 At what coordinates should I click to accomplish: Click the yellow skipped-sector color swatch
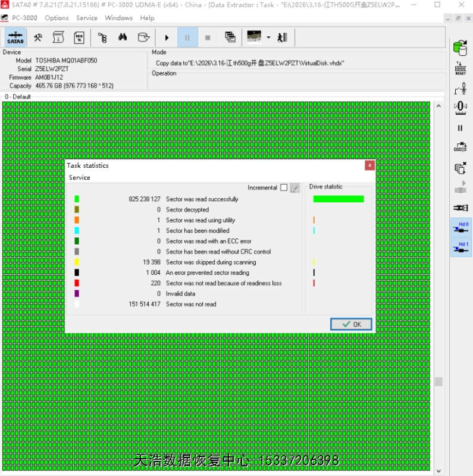tap(77, 262)
